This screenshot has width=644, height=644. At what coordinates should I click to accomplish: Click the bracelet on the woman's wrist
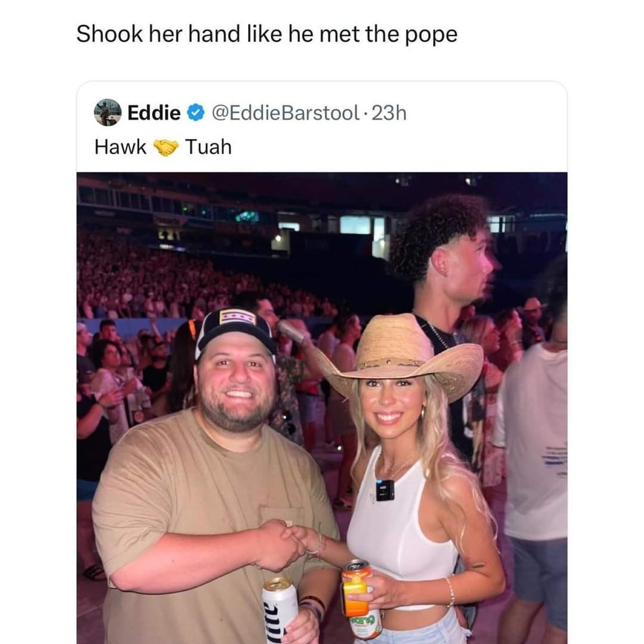[x=451, y=591]
